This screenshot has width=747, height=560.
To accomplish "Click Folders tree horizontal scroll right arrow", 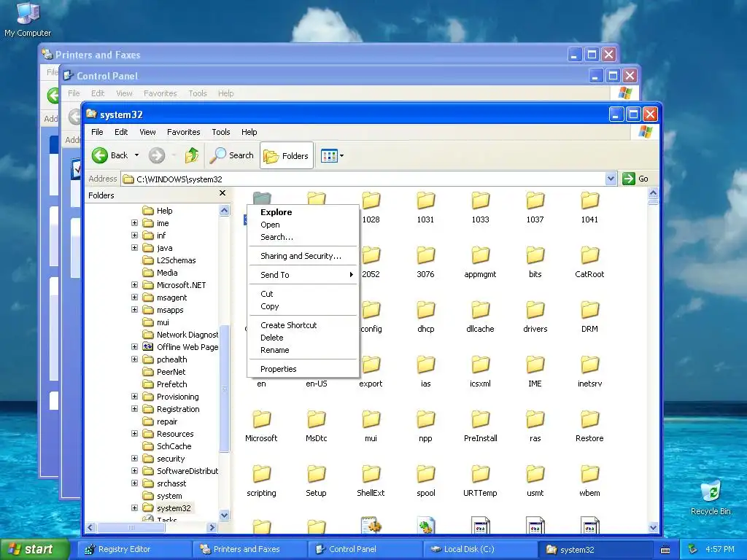I will click(212, 527).
